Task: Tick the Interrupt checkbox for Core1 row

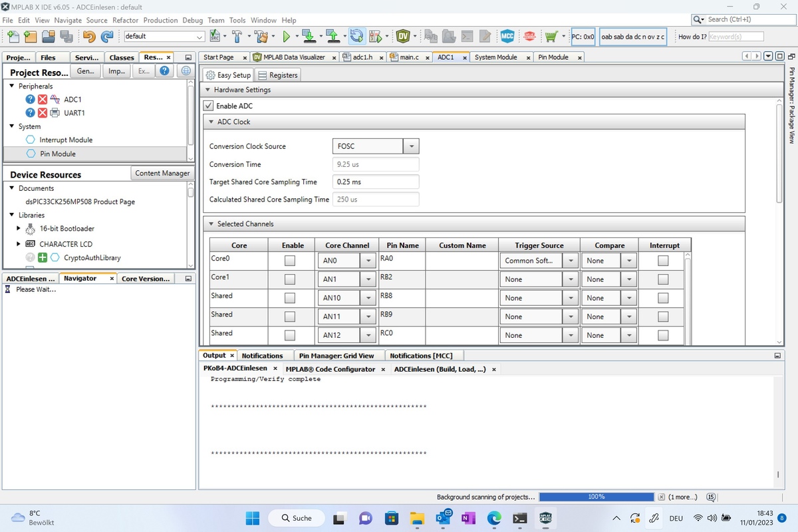Action: tap(663, 279)
